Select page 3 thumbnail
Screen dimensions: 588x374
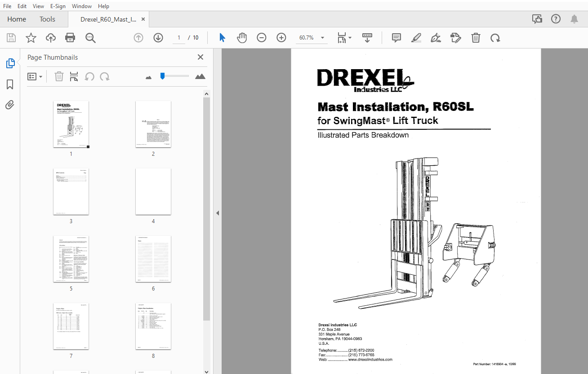point(71,192)
